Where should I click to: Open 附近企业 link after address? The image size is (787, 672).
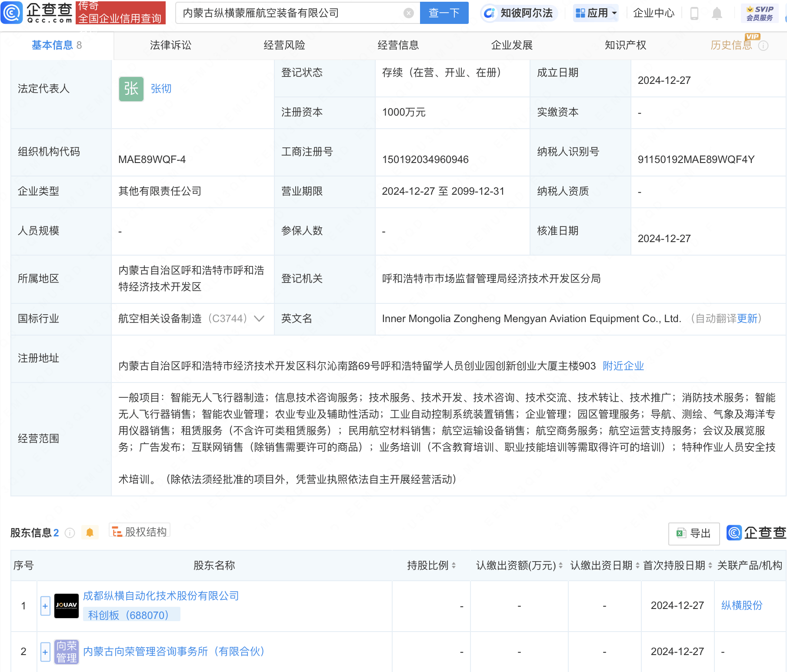click(623, 366)
